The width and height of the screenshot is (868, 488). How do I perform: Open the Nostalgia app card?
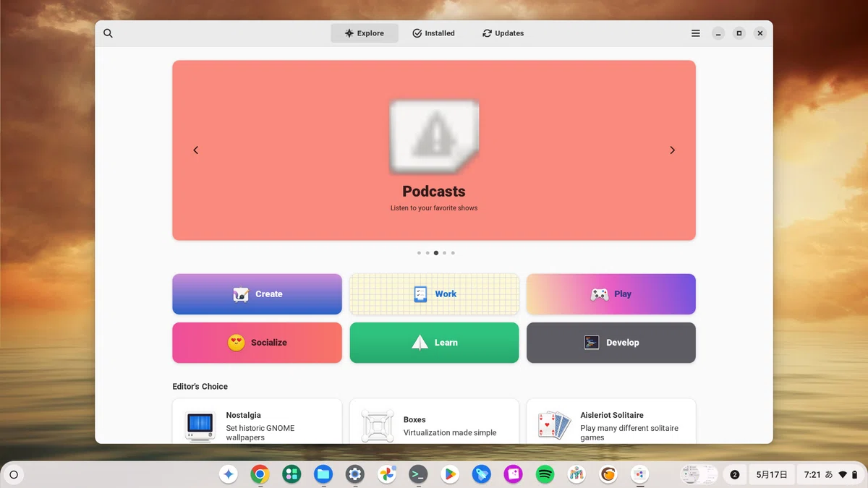coord(257,421)
